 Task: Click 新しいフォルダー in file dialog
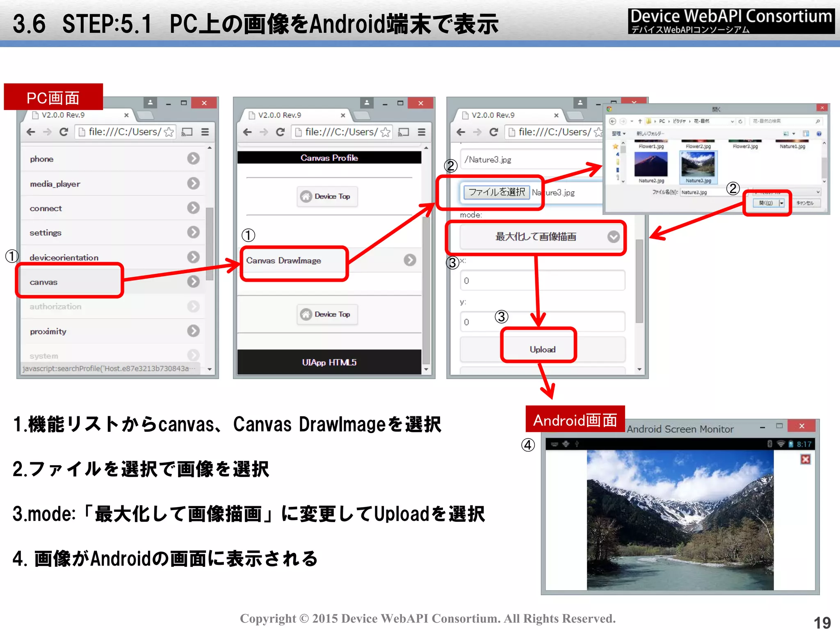(650, 134)
